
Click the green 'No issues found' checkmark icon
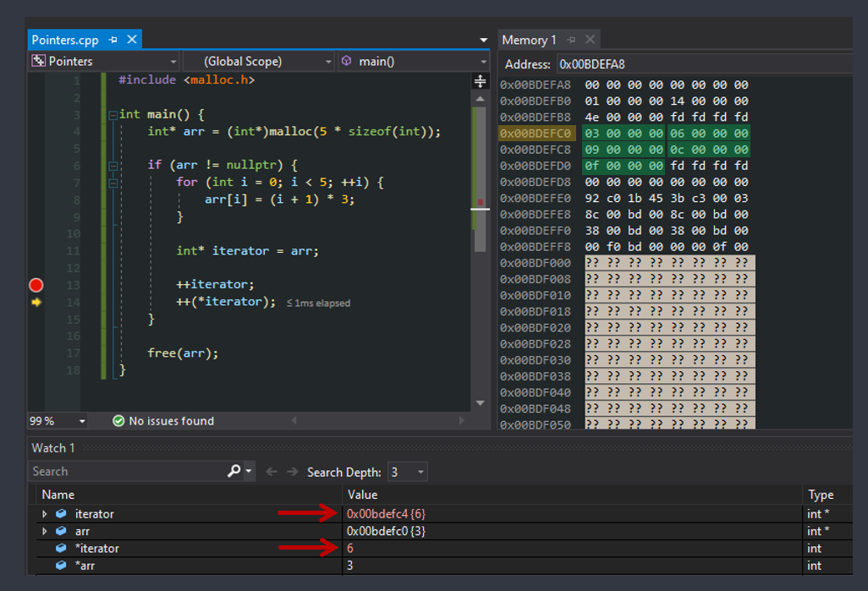[x=118, y=421]
